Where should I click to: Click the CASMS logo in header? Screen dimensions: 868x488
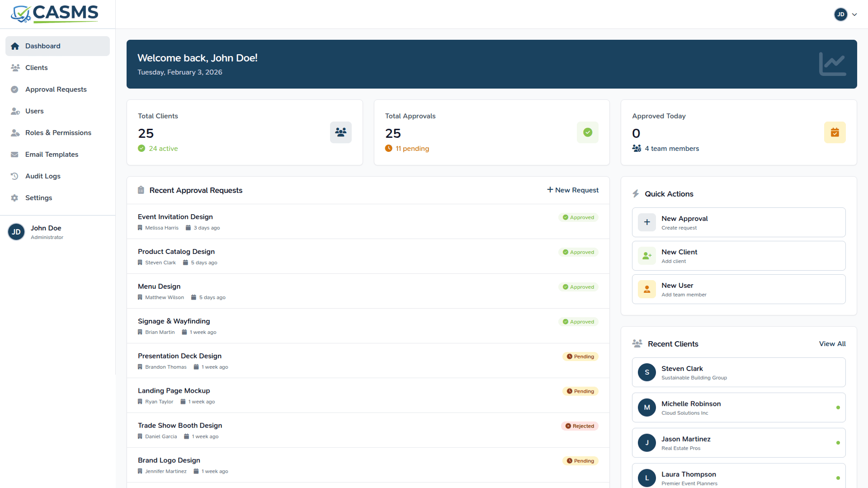pyautogui.click(x=55, y=14)
